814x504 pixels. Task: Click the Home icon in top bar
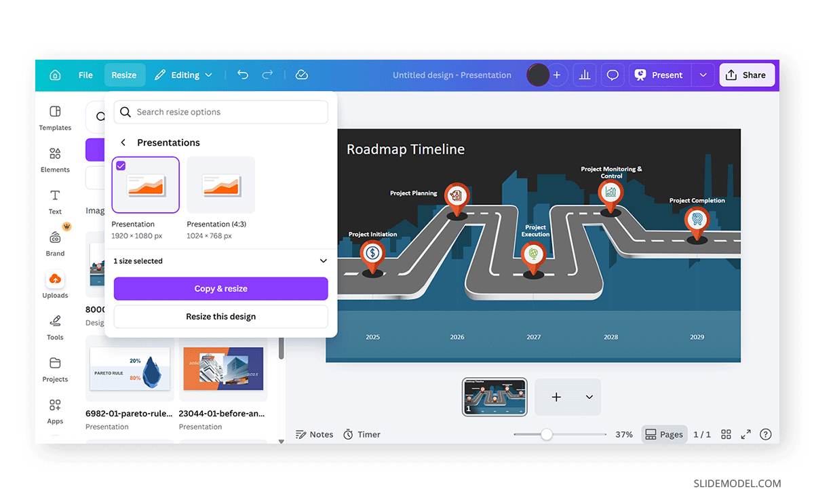click(x=55, y=75)
